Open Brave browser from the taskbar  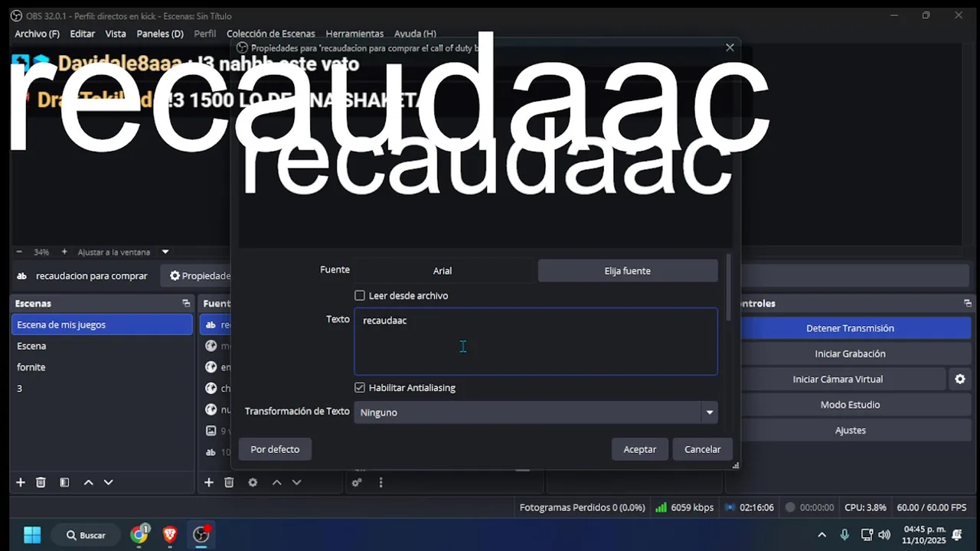[x=170, y=534]
